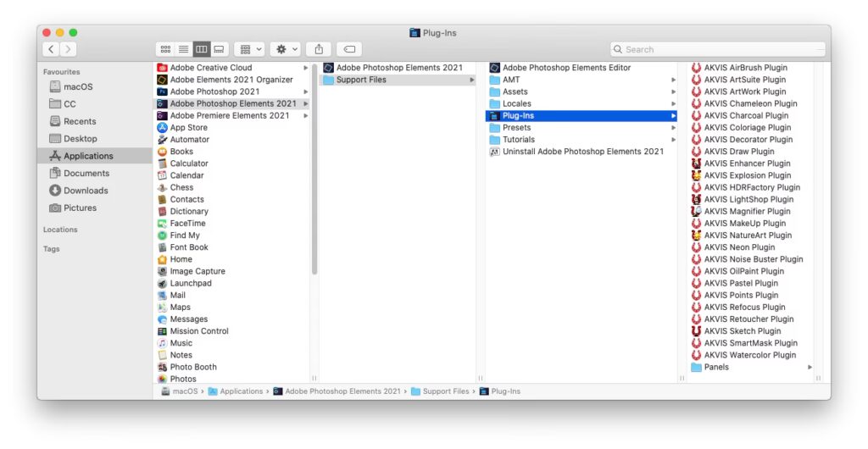Open Downloads in the sidebar
This screenshot has height=449, width=868.
click(x=86, y=191)
